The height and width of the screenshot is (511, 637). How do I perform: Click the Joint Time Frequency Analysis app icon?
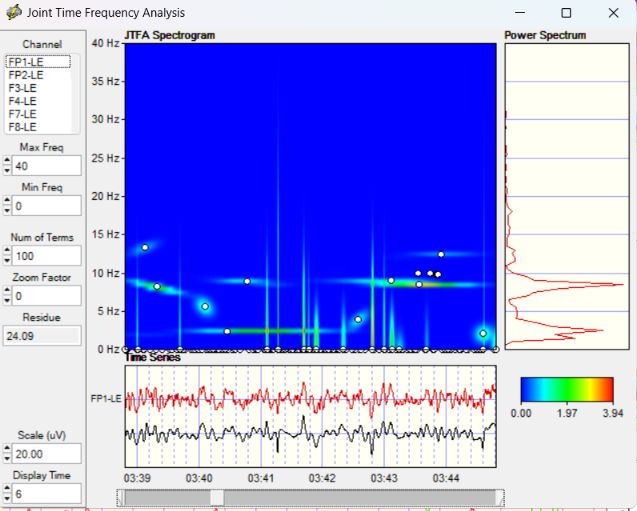(x=14, y=12)
